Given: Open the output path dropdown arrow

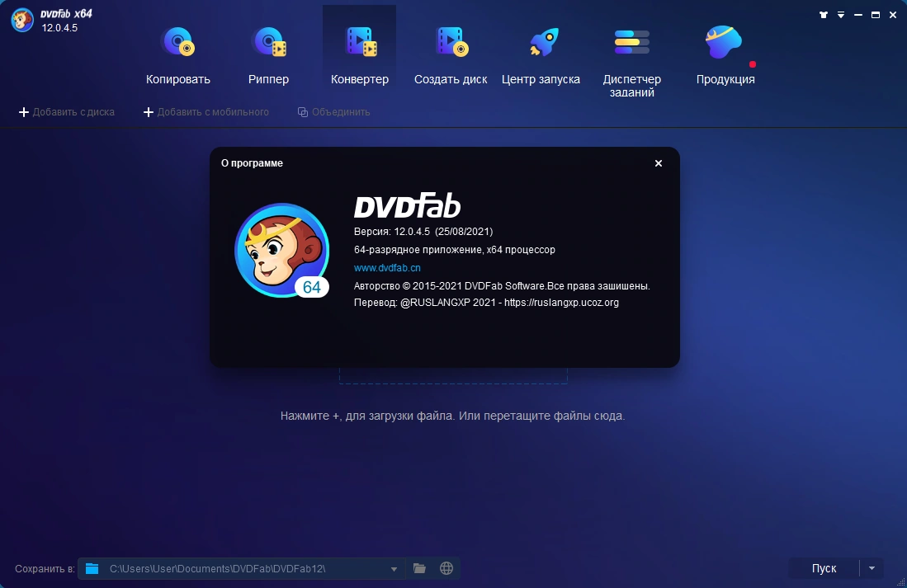Looking at the screenshot, I should coord(394,569).
